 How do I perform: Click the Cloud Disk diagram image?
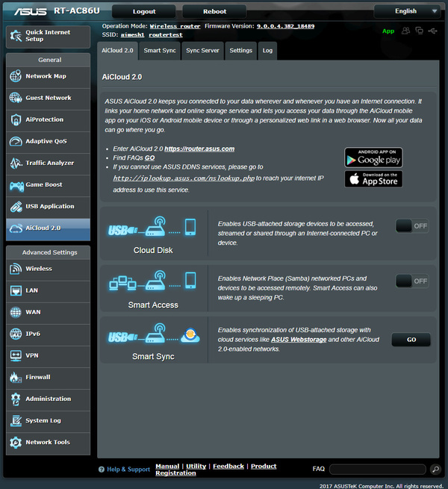click(152, 227)
